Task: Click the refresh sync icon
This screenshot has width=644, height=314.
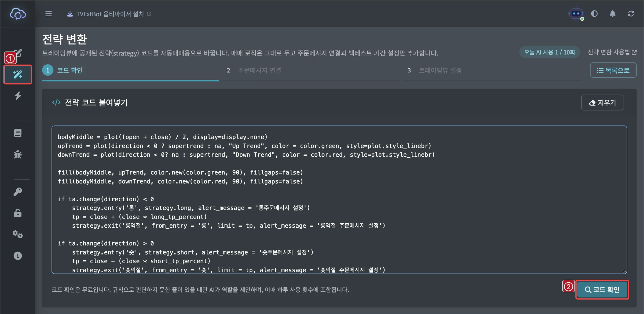Action: (x=631, y=14)
